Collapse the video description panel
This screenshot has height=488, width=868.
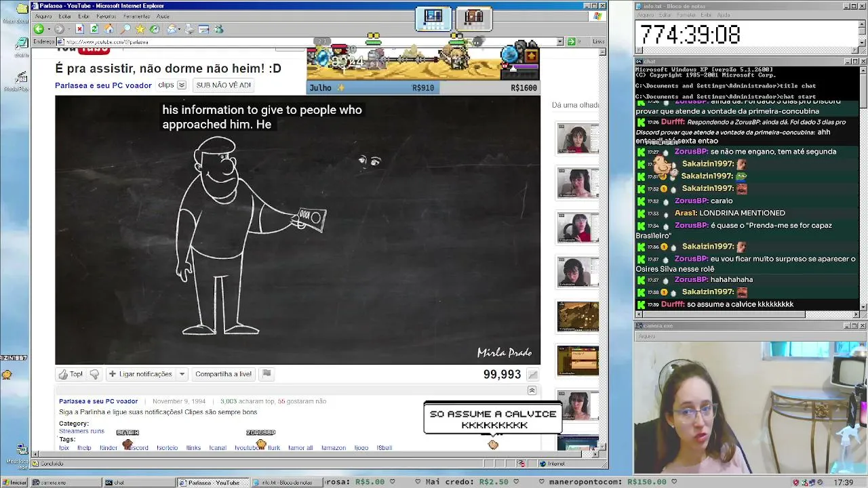(532, 390)
